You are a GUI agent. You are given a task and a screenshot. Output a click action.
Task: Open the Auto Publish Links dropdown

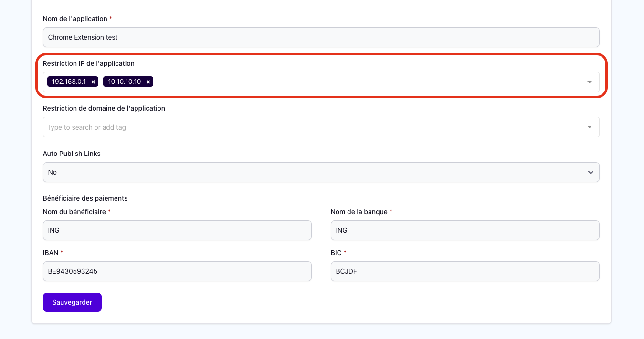(321, 172)
